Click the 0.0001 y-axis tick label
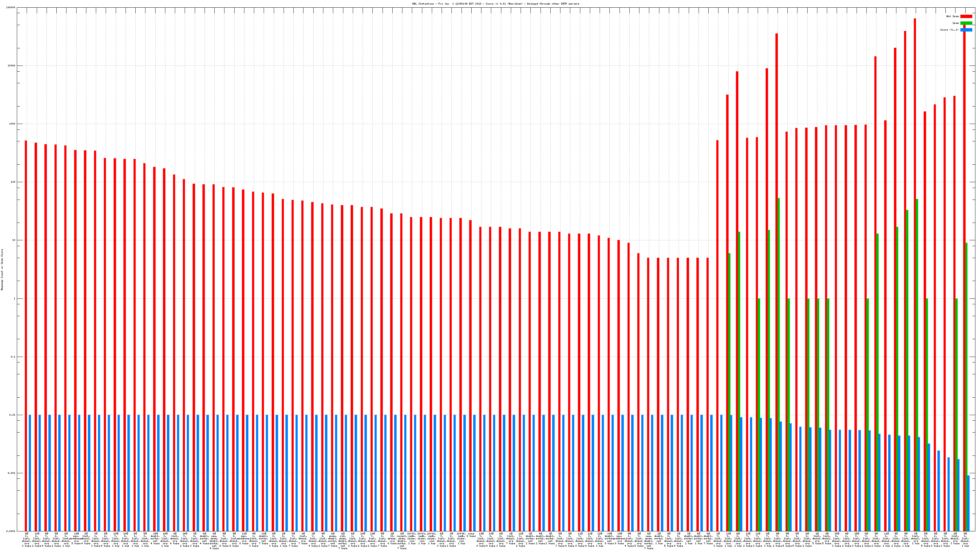The width and height of the screenshot is (980, 551). 11,531
